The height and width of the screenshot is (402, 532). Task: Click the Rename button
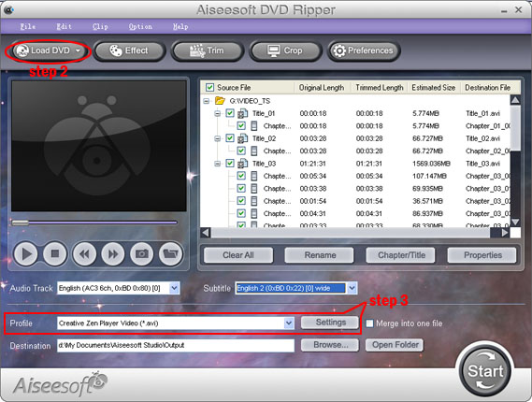[320, 255]
